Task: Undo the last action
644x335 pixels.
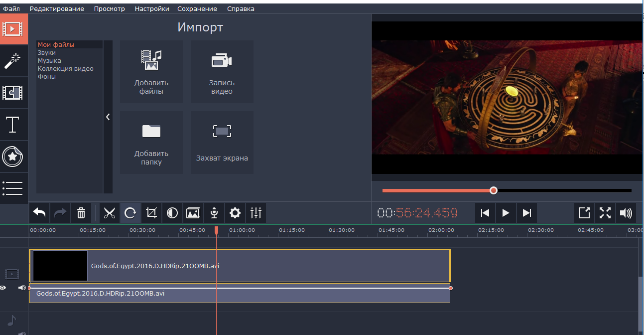Action: [x=39, y=213]
